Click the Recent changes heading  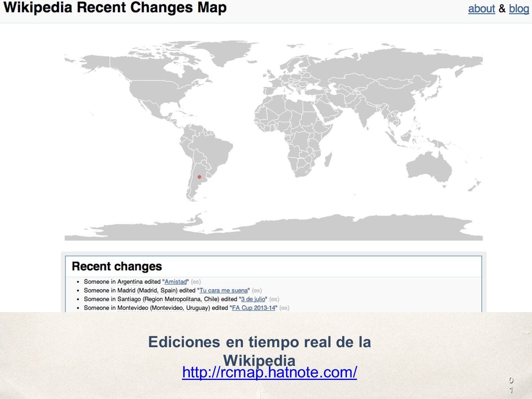click(117, 266)
